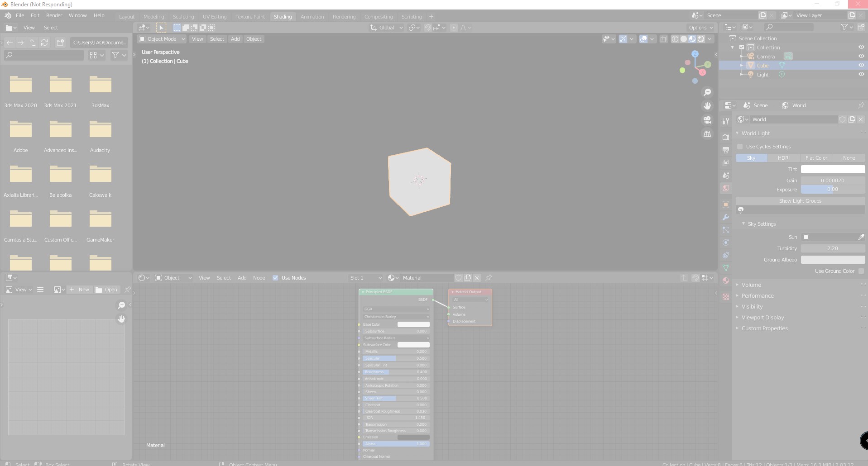Image resolution: width=868 pixels, height=466 pixels.
Task: Enable Use Cycles Settings checkbox
Action: click(x=740, y=147)
